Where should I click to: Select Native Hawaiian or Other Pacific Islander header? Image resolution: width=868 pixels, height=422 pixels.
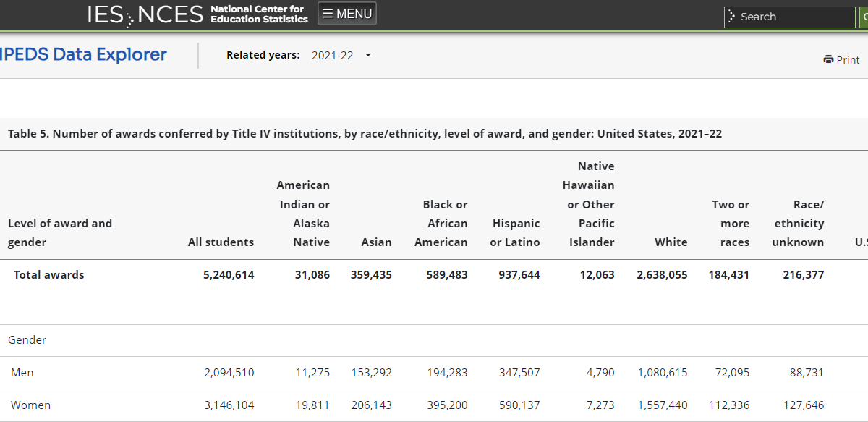[589, 204]
